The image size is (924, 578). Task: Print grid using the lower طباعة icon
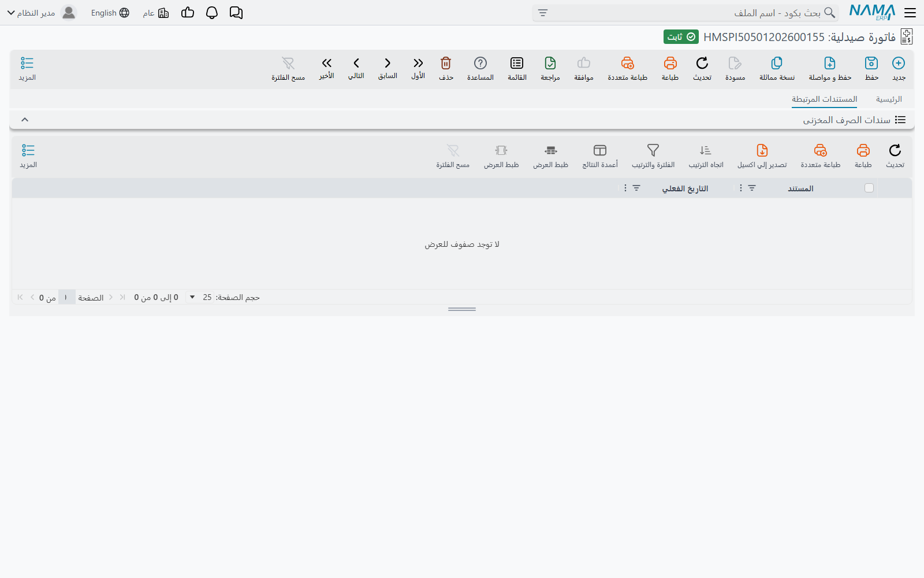click(863, 150)
